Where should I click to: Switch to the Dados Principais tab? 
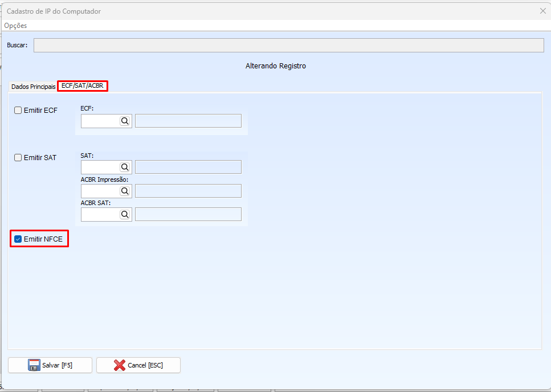click(33, 87)
